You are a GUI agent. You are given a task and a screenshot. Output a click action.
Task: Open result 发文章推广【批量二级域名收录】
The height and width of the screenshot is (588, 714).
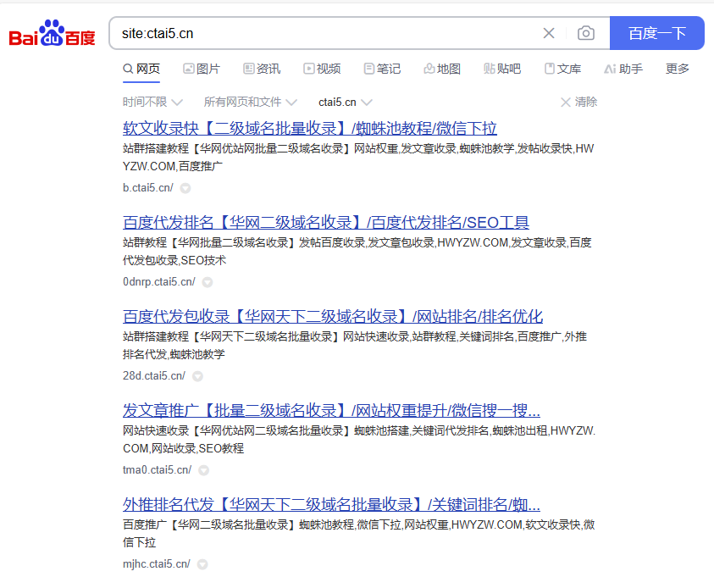331,410
